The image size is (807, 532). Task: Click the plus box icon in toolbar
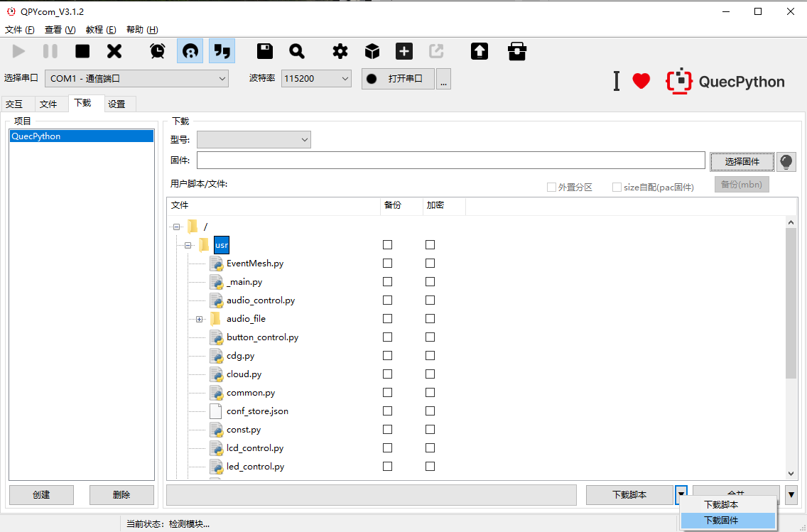[x=404, y=51]
